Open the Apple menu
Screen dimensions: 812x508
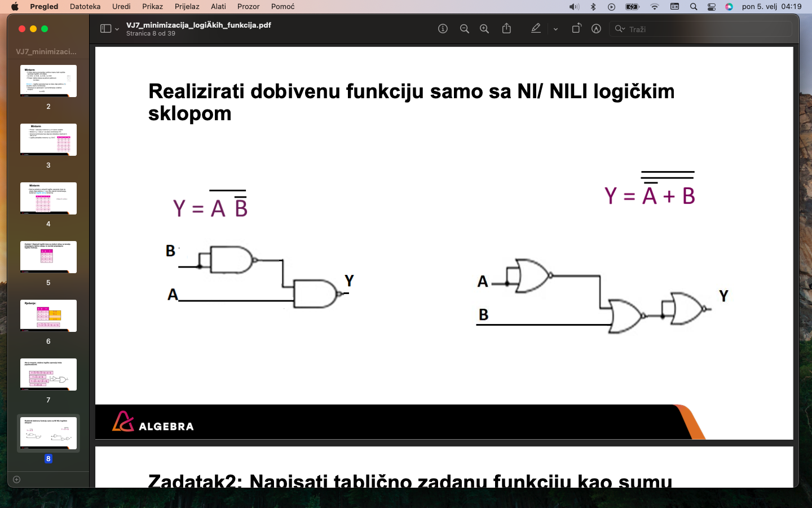[15, 6]
